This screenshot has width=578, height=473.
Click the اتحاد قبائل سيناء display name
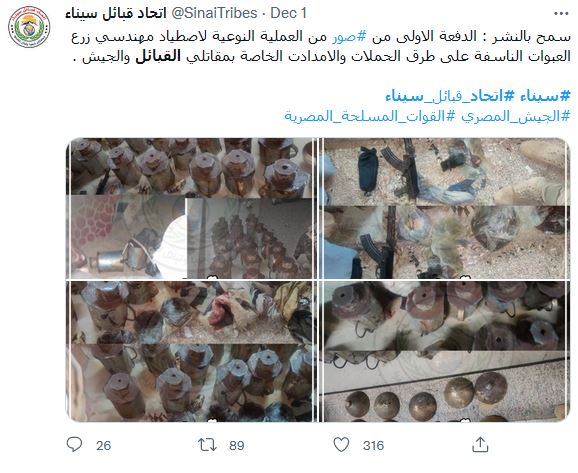click(116, 14)
